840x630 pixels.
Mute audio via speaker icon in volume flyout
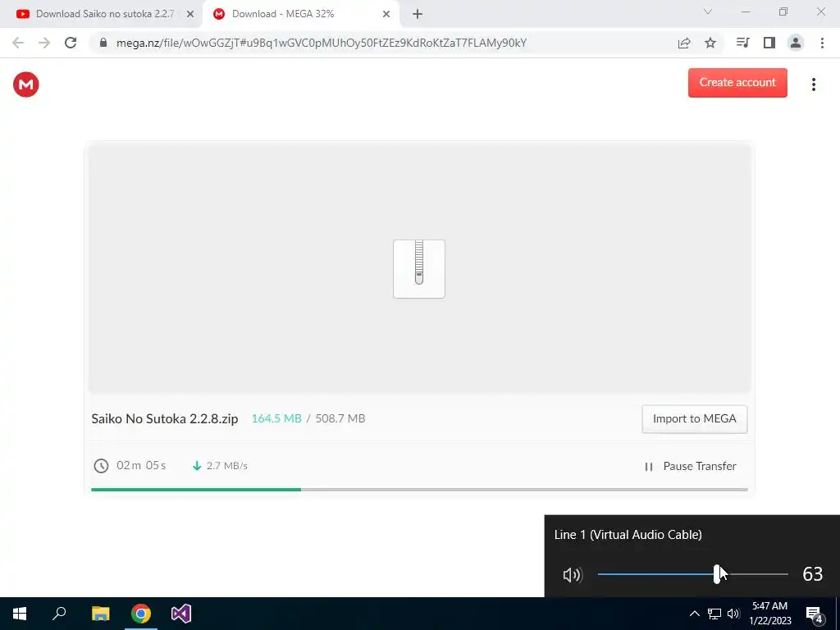pos(572,575)
